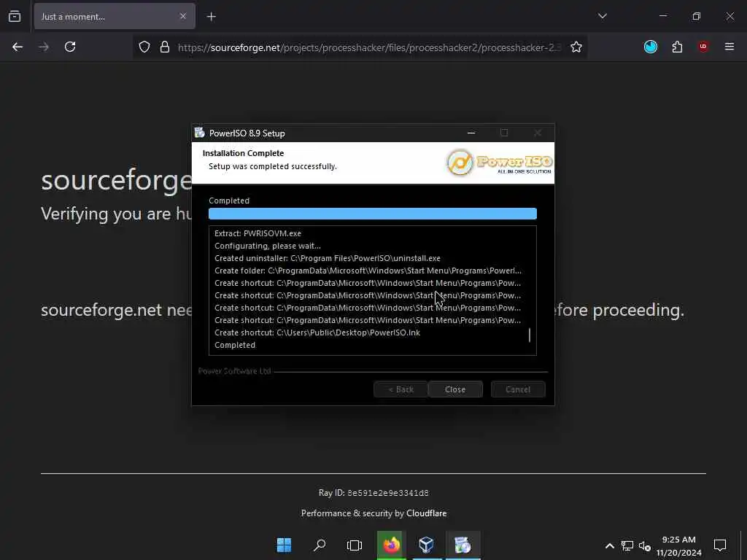Screen dimensions: 747x560
Task: Open the Windows Start menu
Action: coord(284,545)
